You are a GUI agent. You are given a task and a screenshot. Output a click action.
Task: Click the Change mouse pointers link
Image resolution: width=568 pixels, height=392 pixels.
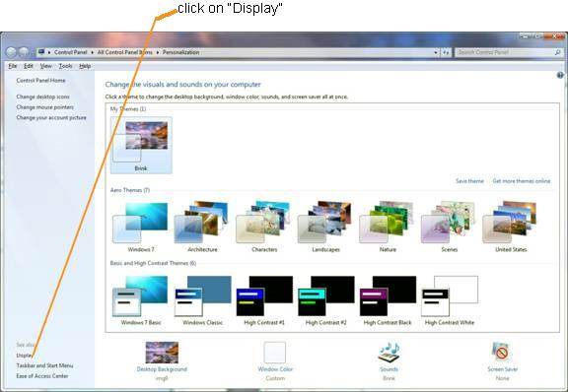[x=45, y=107]
